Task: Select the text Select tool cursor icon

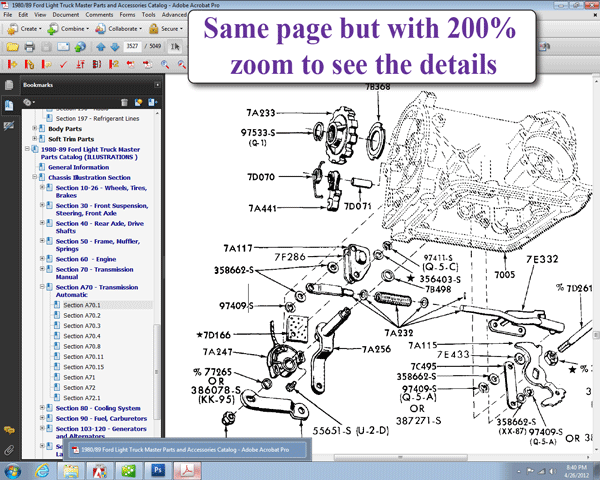Action: click(175, 47)
